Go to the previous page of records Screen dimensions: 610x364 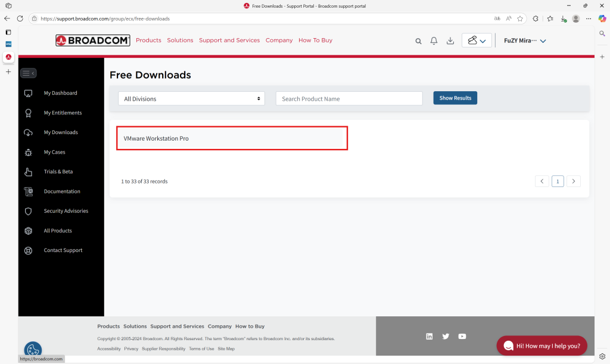pos(542,181)
